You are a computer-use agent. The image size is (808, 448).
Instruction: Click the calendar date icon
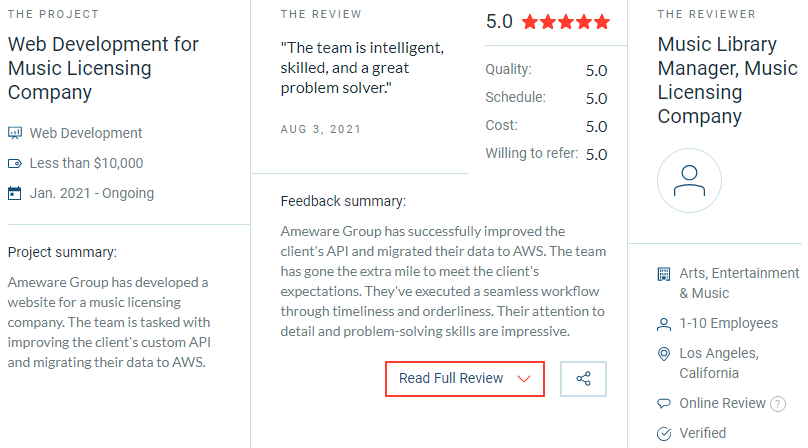pos(15,193)
